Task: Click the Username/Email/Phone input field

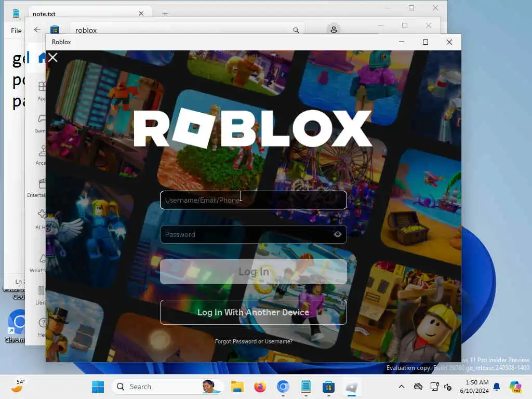Action: (x=253, y=200)
